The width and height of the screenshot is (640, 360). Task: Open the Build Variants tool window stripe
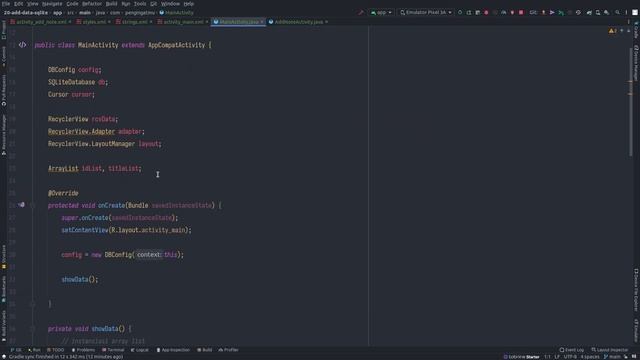click(4, 326)
